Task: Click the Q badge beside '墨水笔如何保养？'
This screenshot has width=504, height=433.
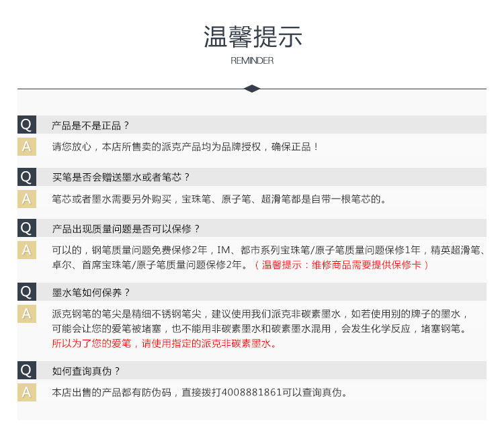Action: (26, 292)
